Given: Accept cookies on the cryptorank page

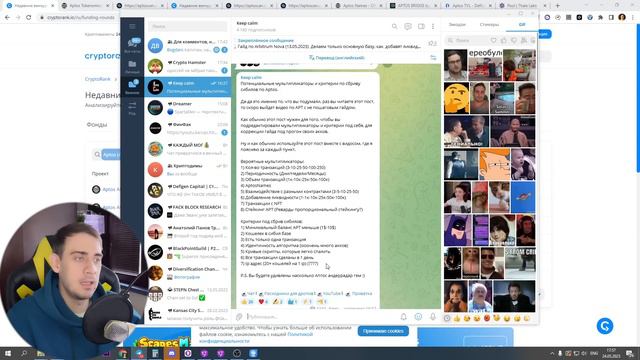Looking at the screenshot, I should (383, 331).
